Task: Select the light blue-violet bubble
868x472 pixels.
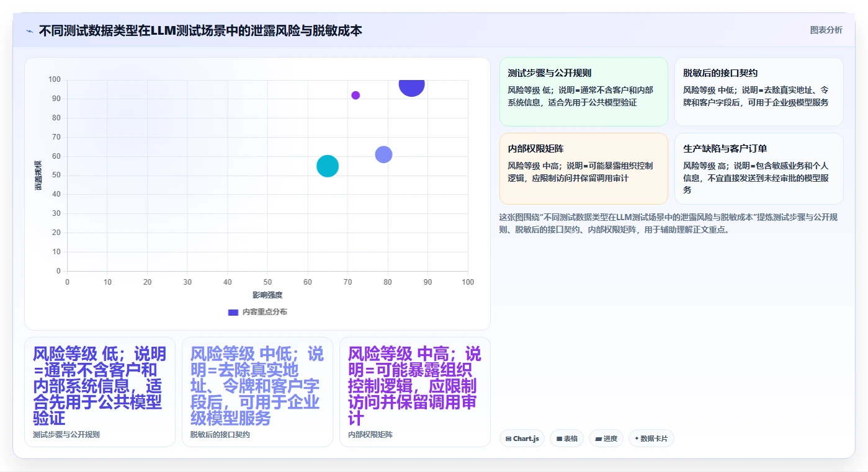Action: (383, 154)
